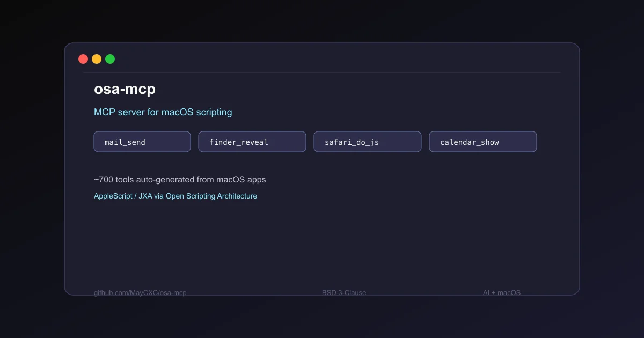
Task: Click the mail_send tool chip
Action: pyautogui.click(x=142, y=142)
